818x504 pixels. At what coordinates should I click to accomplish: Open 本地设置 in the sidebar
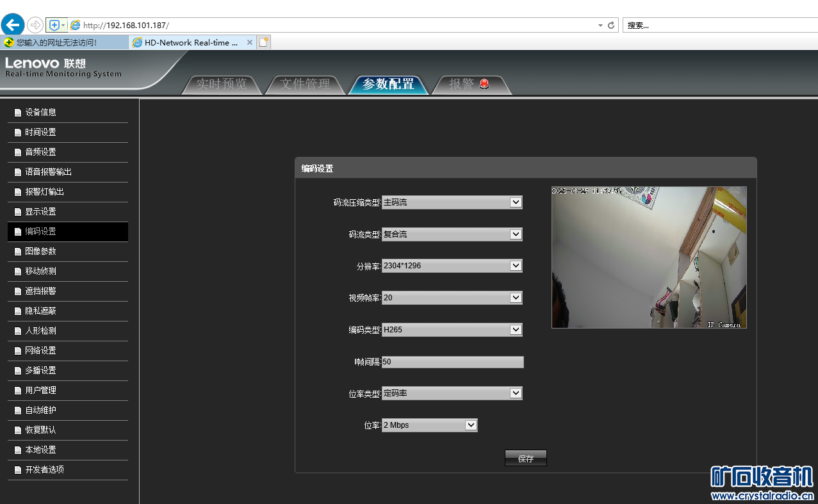tap(68, 450)
